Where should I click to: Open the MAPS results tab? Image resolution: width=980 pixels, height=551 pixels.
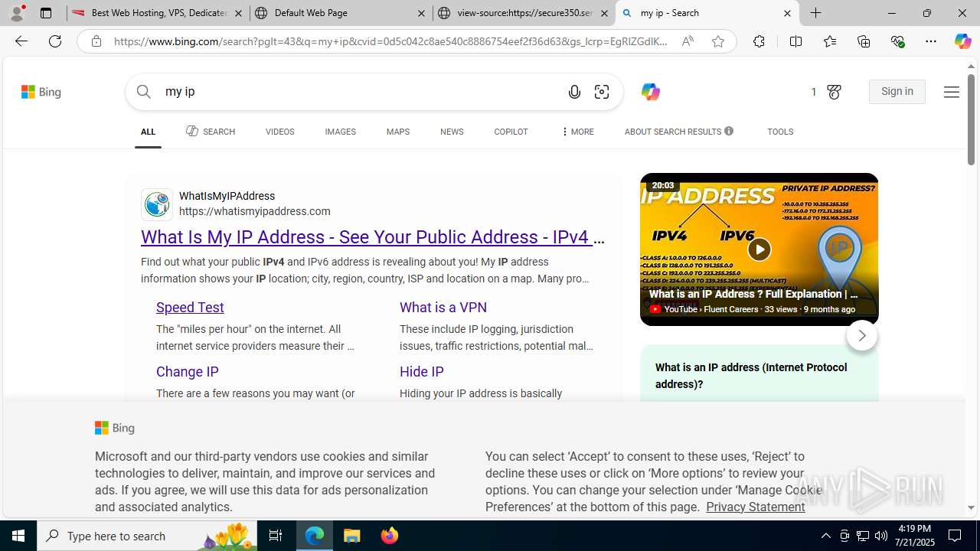point(397,132)
